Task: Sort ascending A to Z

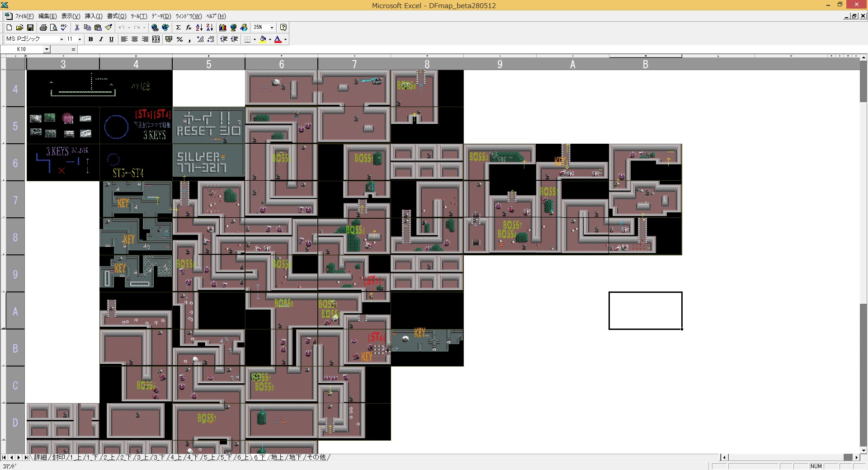Action: point(199,28)
